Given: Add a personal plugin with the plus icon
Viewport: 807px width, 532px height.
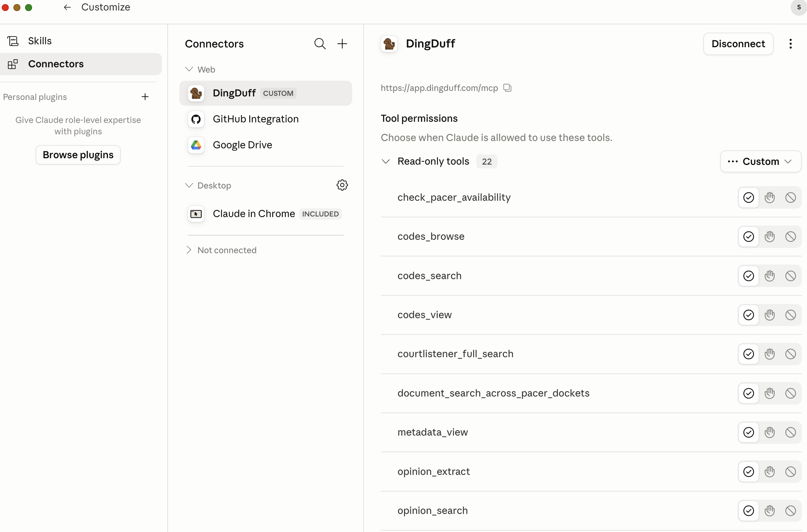Looking at the screenshot, I should pyautogui.click(x=145, y=97).
